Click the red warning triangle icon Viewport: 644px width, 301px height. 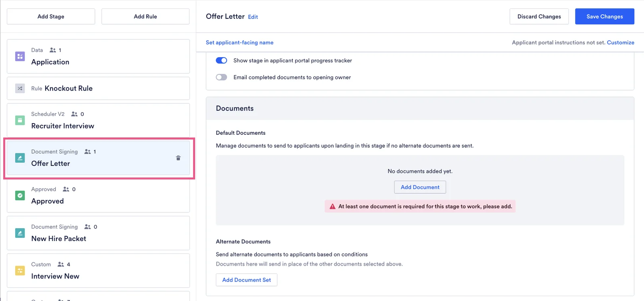(332, 206)
